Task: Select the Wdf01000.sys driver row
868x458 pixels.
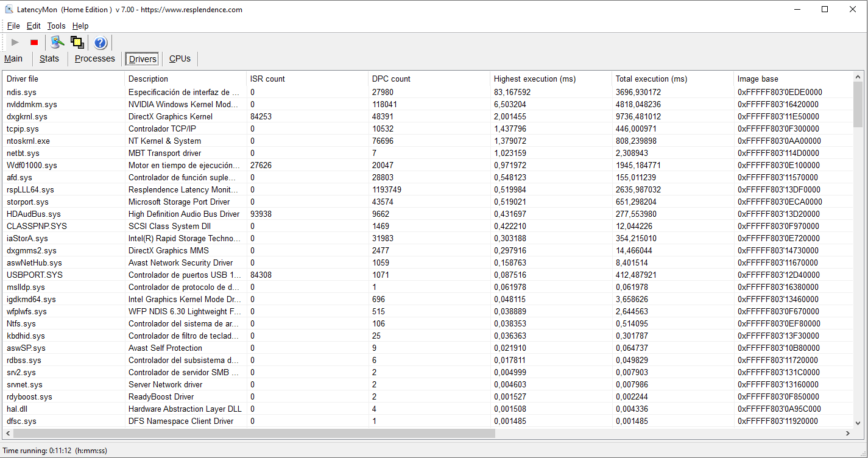Action: point(428,165)
